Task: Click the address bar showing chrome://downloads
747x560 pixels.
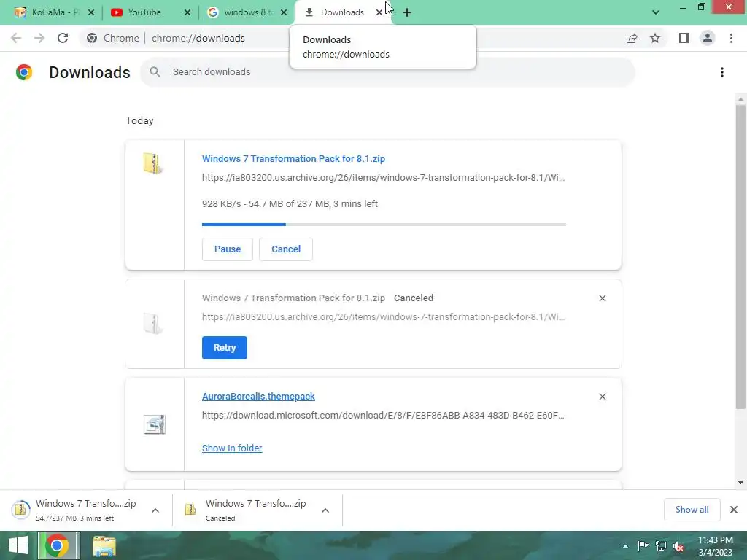Action: click(198, 38)
